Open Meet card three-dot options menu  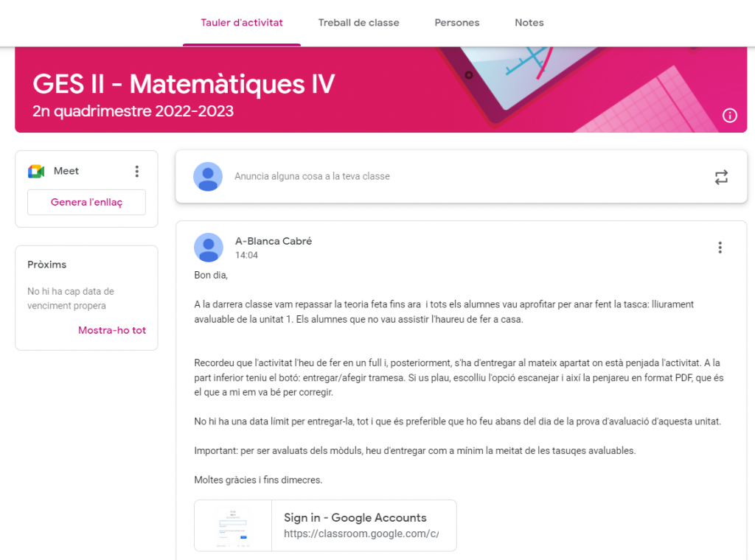[136, 171]
